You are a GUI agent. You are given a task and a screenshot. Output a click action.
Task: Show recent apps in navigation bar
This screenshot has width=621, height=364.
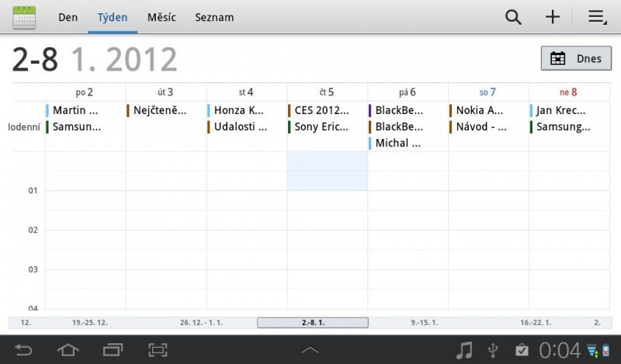click(113, 350)
